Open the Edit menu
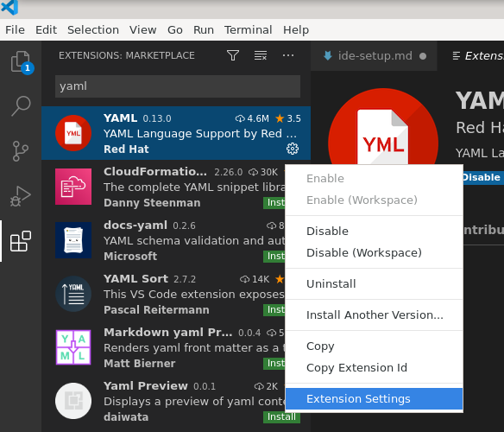 point(46,30)
